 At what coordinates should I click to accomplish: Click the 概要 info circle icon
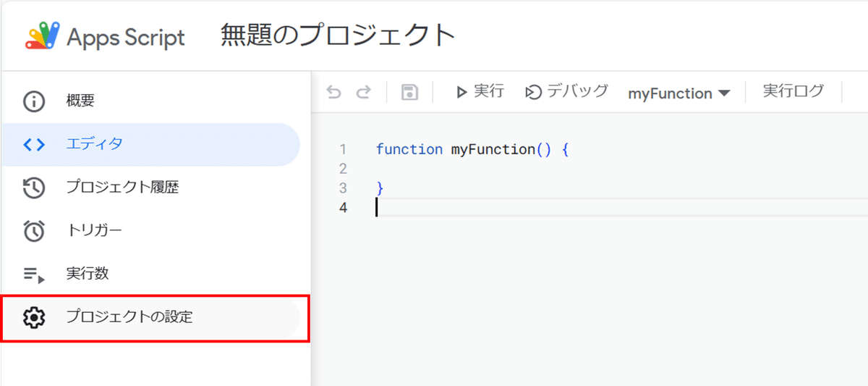click(34, 101)
